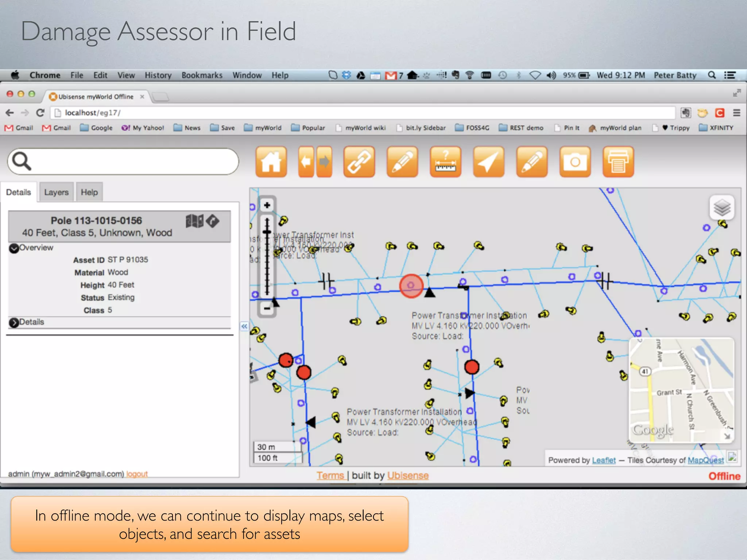The width and height of the screenshot is (747, 560).
Task: Click the orange print icon
Action: (x=618, y=162)
